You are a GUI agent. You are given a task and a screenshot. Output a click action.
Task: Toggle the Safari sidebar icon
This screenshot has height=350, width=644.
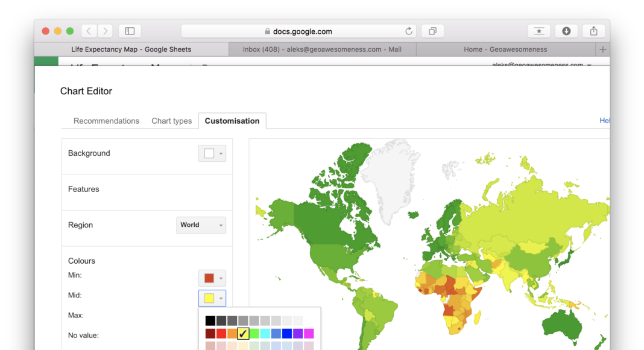click(x=130, y=31)
